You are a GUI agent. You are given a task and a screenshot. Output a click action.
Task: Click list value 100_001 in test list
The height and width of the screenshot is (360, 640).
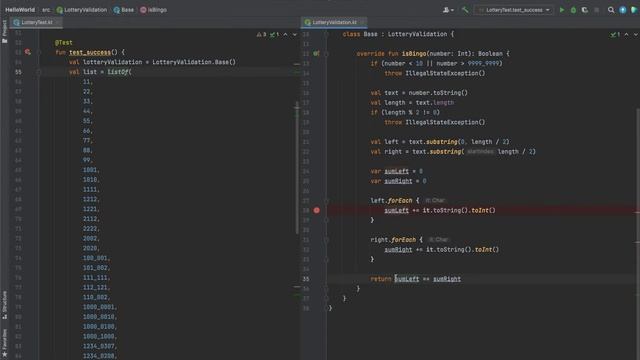click(x=95, y=258)
